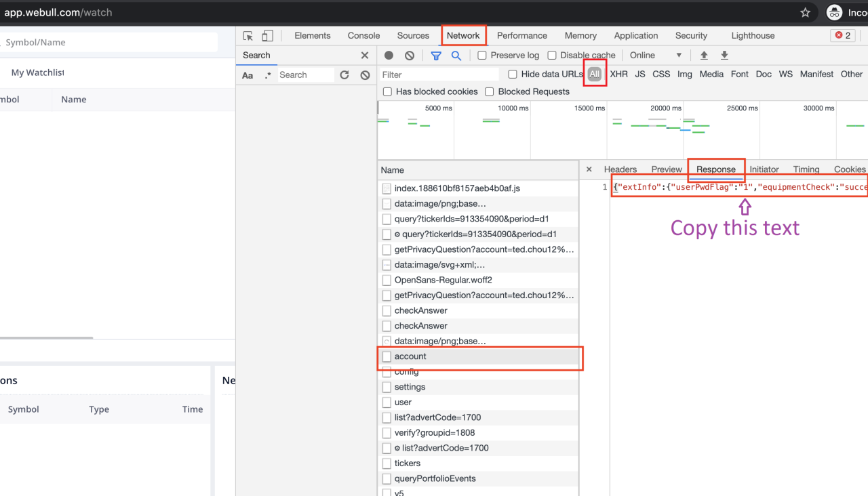Click the export HAR download arrow
The height and width of the screenshot is (496, 868).
pos(724,56)
